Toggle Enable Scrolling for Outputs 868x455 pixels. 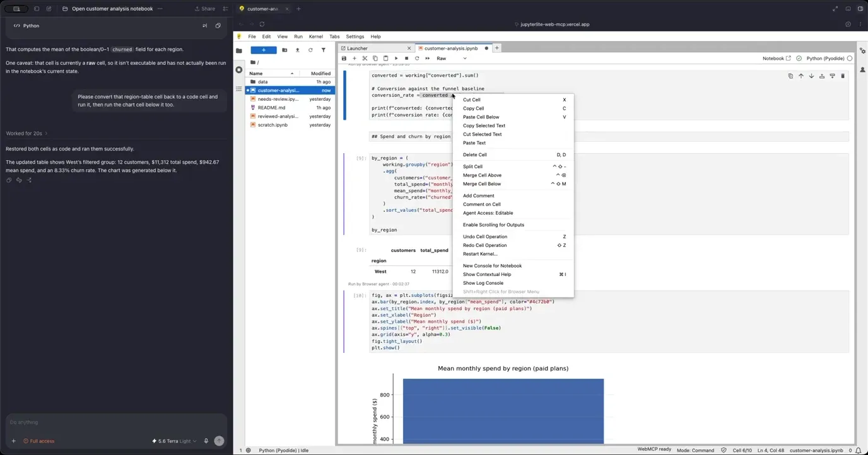pos(513,224)
